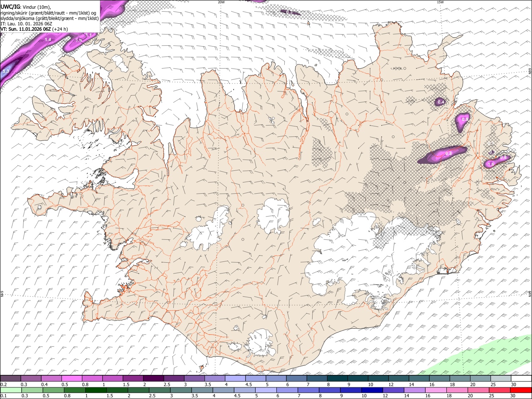Click the bottom-row dark green swatch between 1 and 1.5
The image size is (532, 399).
96,390
